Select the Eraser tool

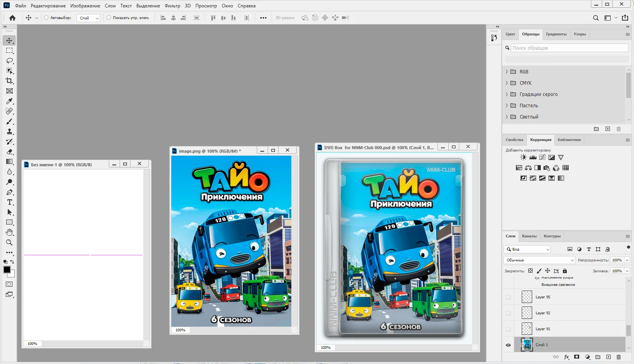point(9,152)
